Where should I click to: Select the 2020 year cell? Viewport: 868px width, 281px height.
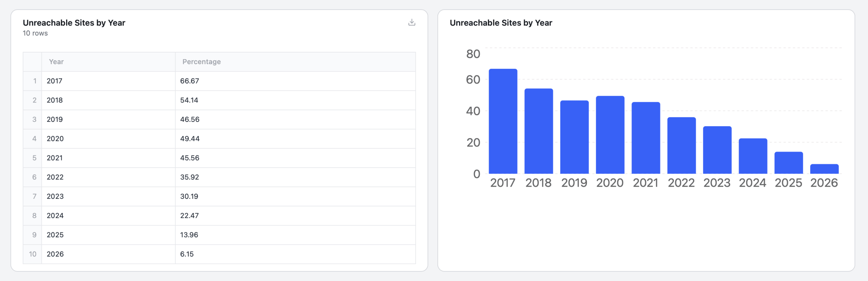[x=55, y=139]
